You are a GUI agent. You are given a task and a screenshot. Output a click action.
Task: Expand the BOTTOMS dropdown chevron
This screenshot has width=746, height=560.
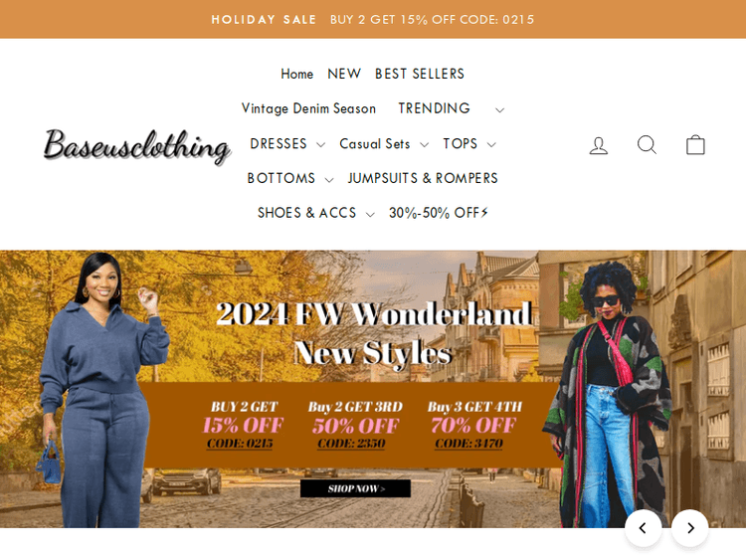click(x=329, y=179)
